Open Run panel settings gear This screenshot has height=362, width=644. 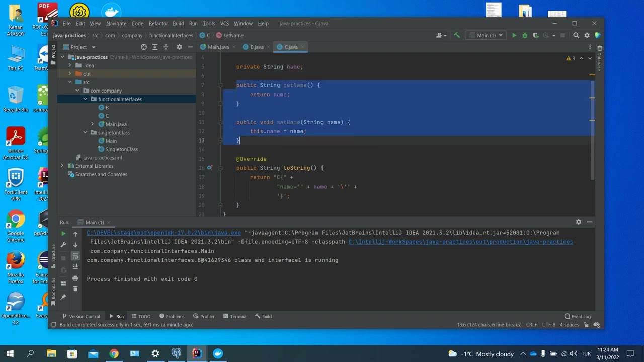click(579, 222)
